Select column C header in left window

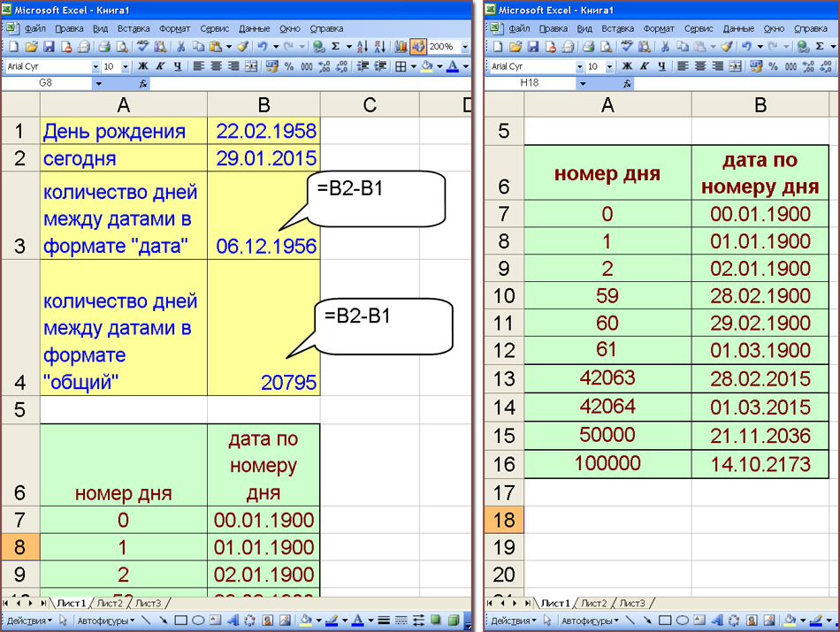coord(370,104)
